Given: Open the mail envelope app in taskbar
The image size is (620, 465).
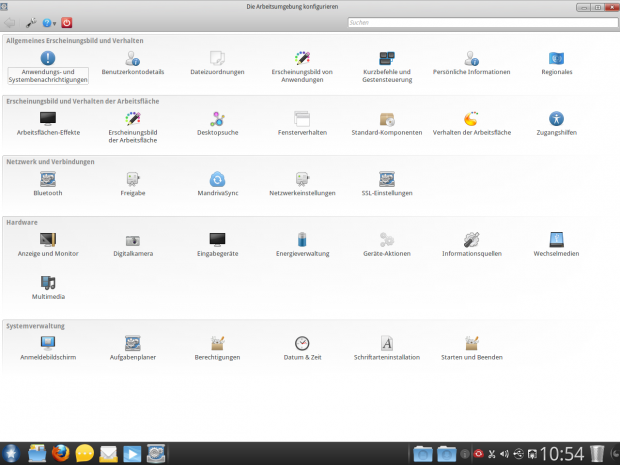Looking at the screenshot, I should pos(108,454).
